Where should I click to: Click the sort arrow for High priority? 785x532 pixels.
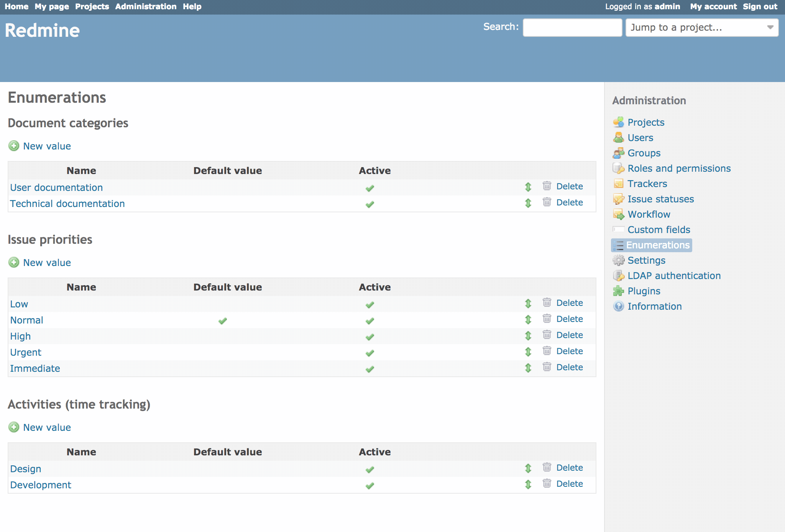pos(528,335)
